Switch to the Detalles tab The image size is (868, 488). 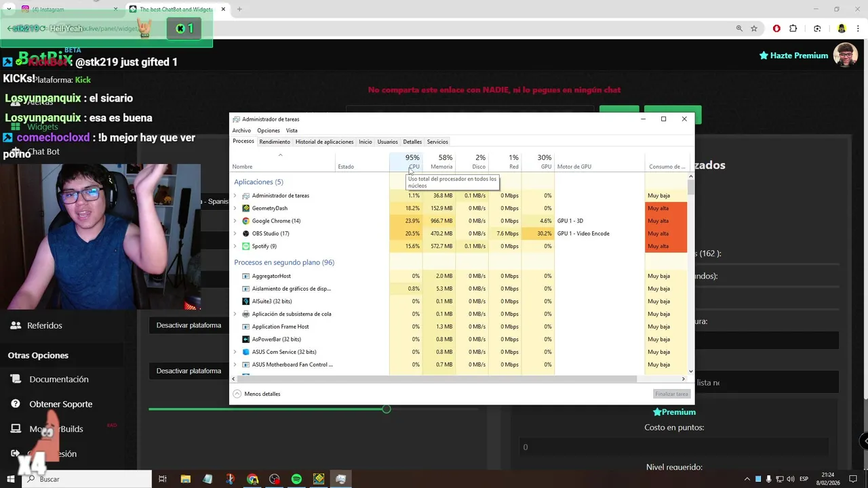tap(412, 142)
